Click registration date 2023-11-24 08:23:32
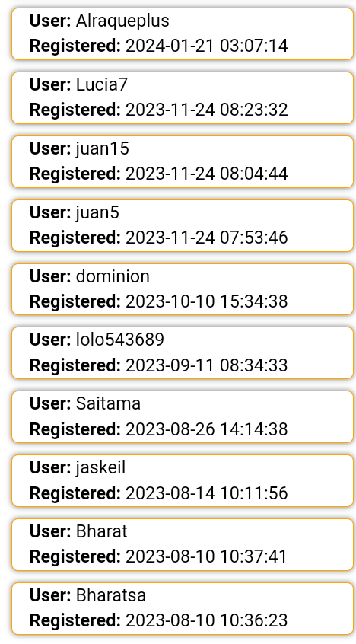Screen dimensions: 356x644 pyautogui.click(x=207, y=110)
